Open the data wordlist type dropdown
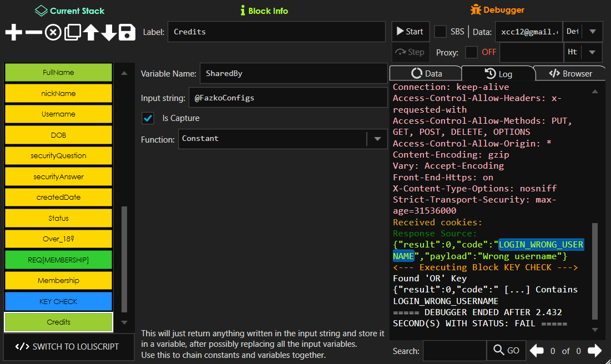 point(592,32)
